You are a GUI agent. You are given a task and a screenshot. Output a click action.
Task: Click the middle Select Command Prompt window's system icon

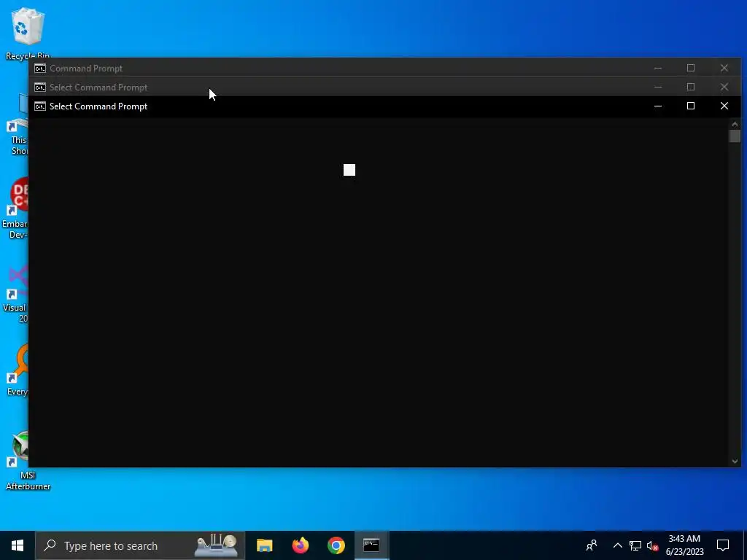pyautogui.click(x=40, y=87)
